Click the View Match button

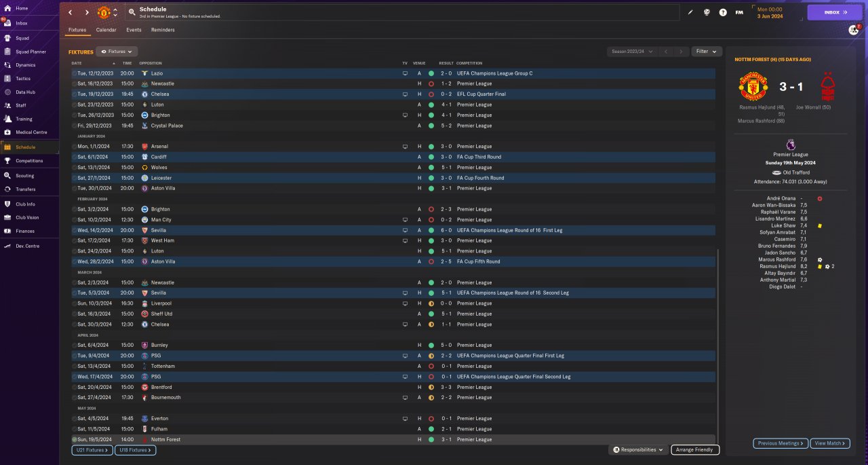[829, 443]
